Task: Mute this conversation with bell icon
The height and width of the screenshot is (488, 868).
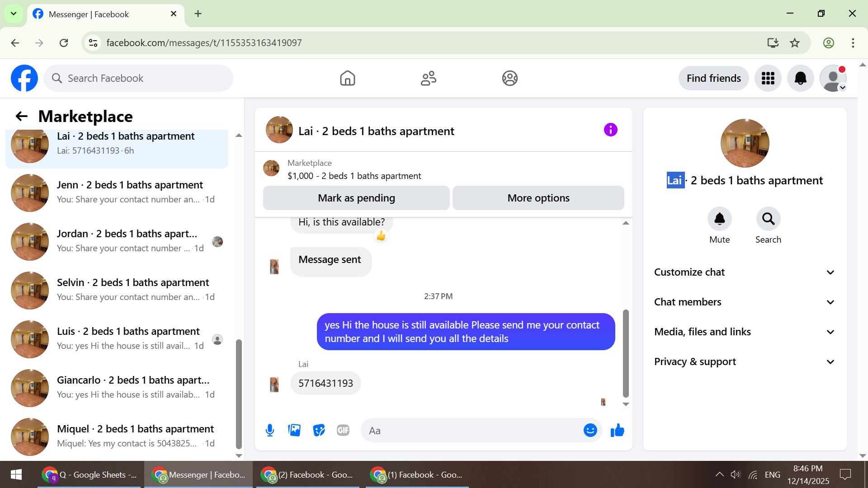Action: (x=719, y=219)
